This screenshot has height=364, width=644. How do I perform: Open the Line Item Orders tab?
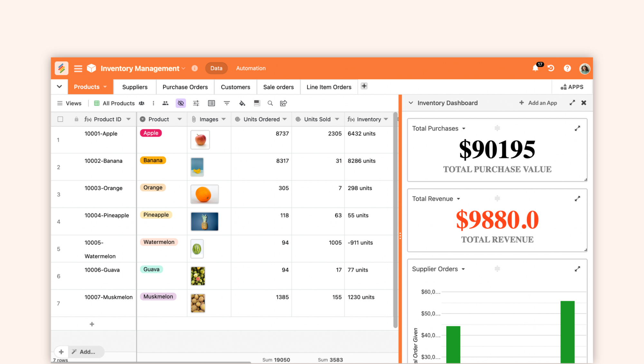329,87
